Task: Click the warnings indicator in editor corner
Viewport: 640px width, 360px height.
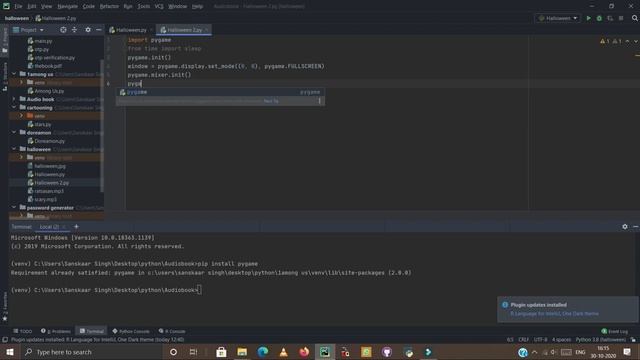Action: coord(611,41)
